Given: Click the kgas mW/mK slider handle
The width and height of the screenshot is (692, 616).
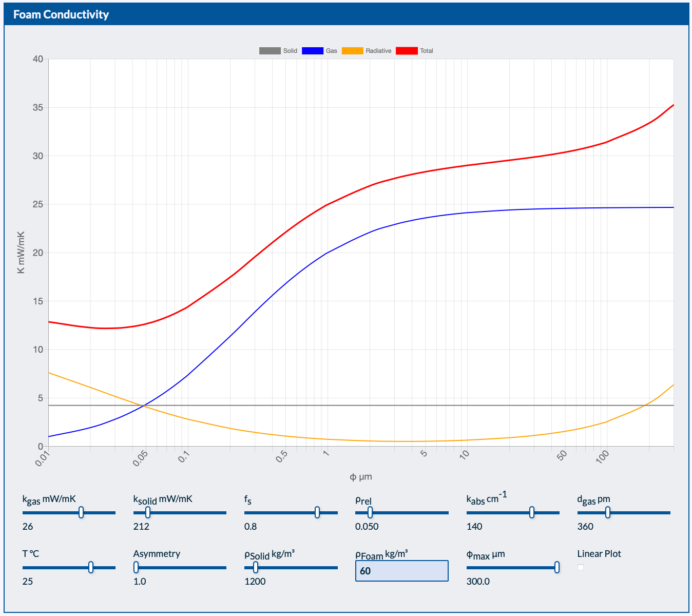Looking at the screenshot, I should tap(81, 512).
